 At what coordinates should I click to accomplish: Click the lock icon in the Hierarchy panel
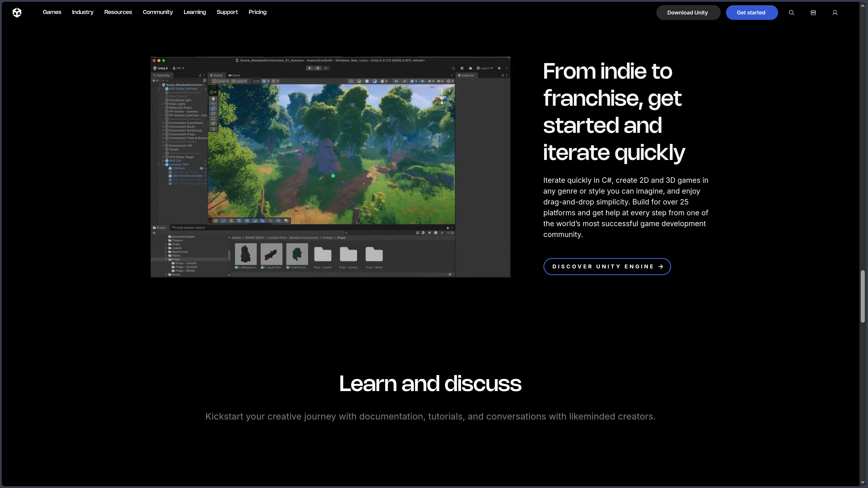coord(200,75)
